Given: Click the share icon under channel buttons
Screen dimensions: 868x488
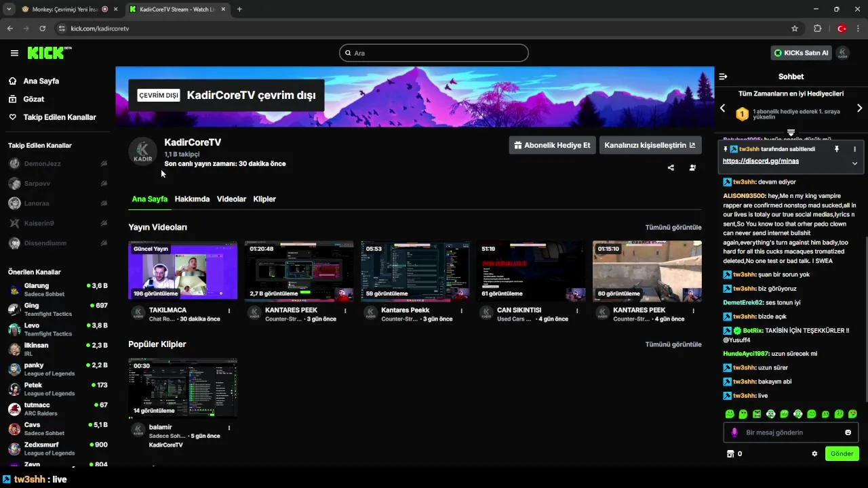Looking at the screenshot, I should pyautogui.click(x=671, y=167).
